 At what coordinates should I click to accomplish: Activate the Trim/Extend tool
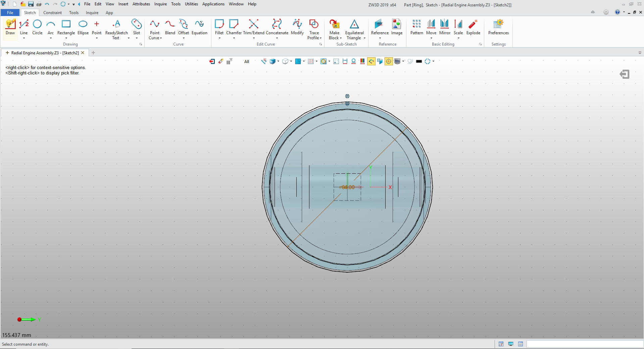[253, 27]
